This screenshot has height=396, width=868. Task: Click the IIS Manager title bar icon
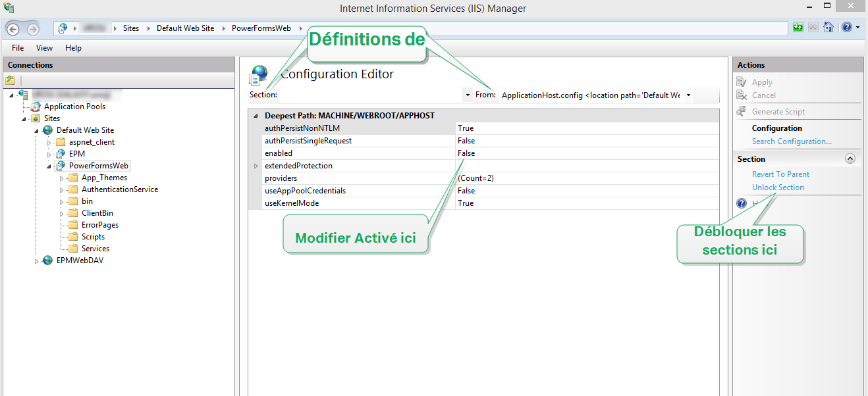click(9, 8)
